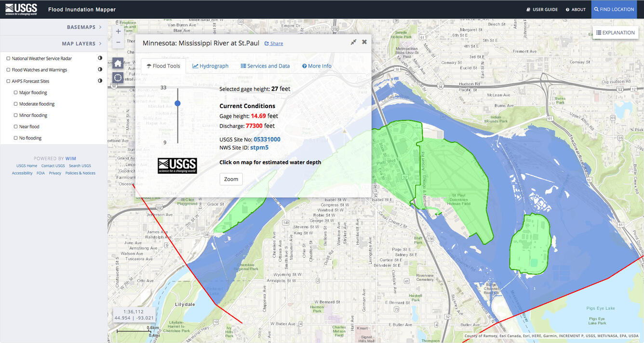Click the USGS logo in the top bar

[x=22, y=9]
